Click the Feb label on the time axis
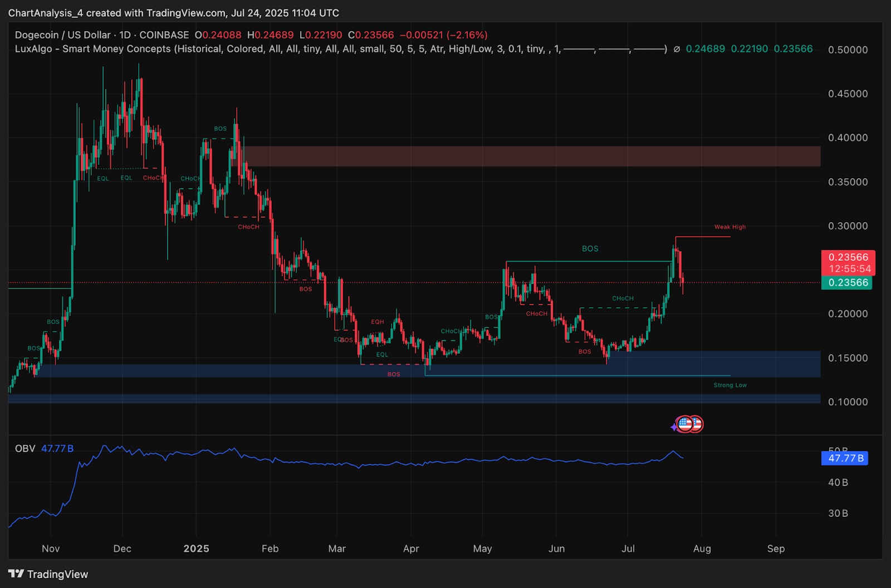The image size is (891, 588). 270,549
